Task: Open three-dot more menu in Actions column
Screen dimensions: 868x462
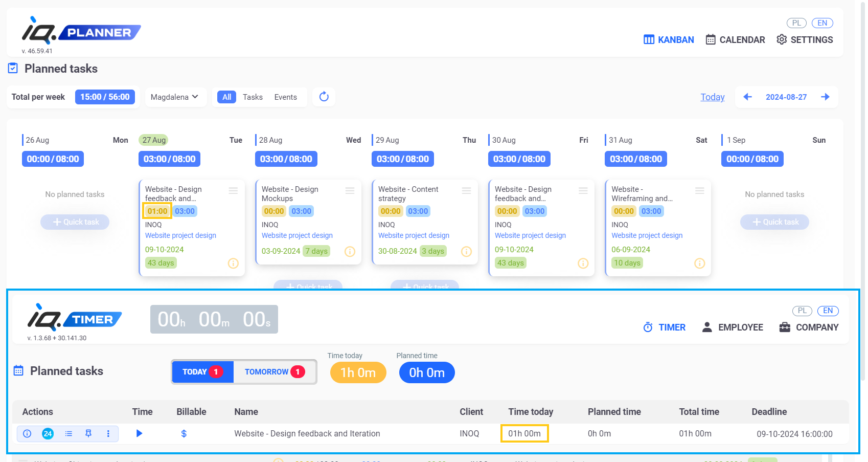Action: click(108, 433)
